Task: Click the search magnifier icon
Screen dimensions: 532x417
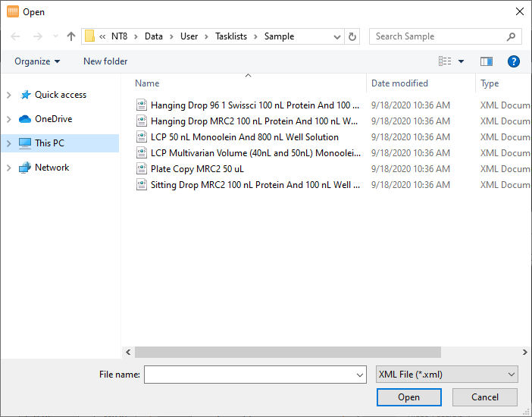Action: click(512, 36)
